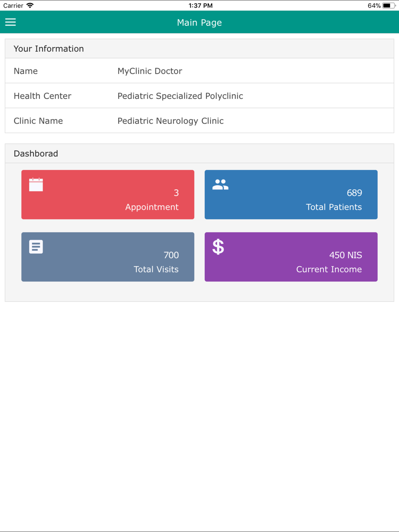
Task: Tap the people icon on Total Patients
Action: point(220,185)
